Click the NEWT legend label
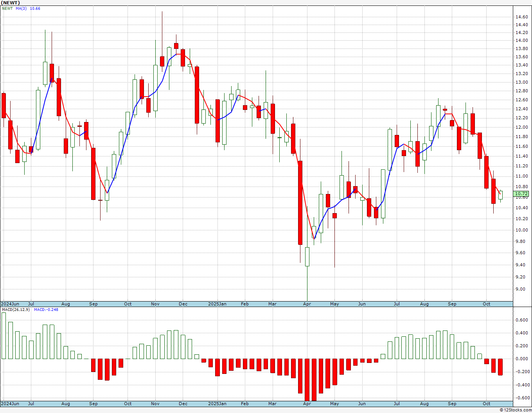The height and width of the screenshot is (413, 532). coord(7,9)
